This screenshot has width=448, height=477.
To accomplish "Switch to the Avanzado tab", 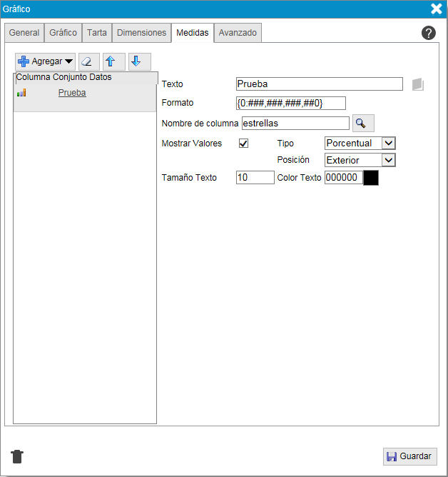I will [238, 33].
